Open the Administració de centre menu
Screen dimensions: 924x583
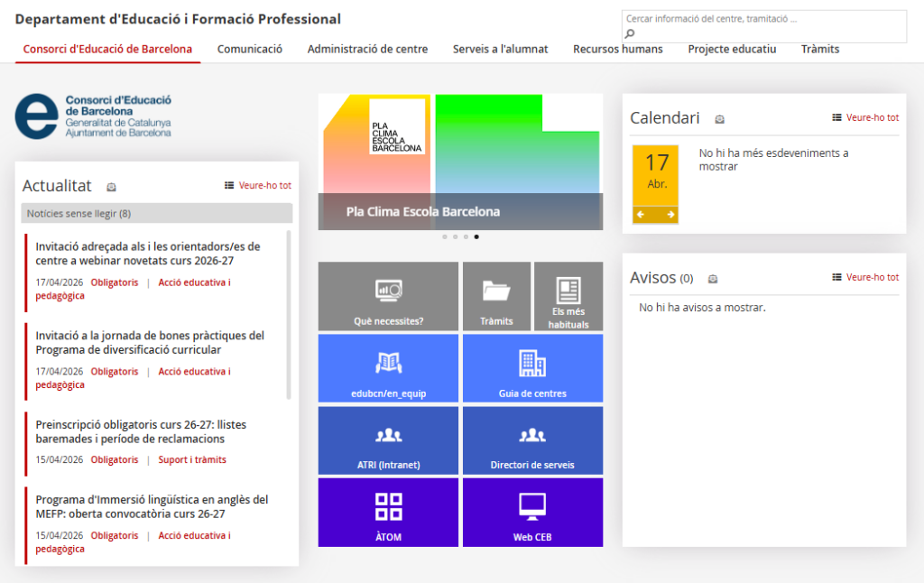[x=367, y=49]
